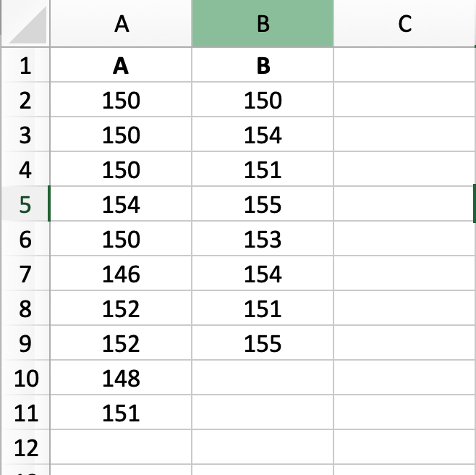Viewport: 476px width, 475px height.
Task: Click bold header cell B1
Action: [x=263, y=66]
